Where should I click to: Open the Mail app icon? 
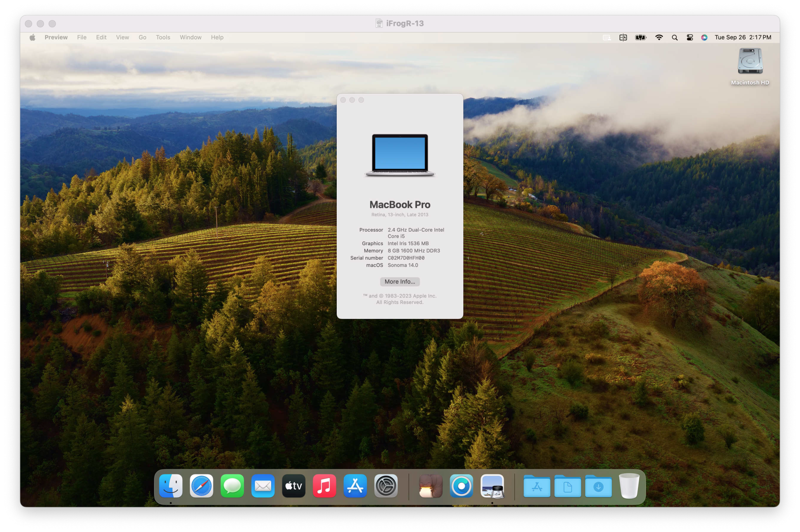coord(263,486)
